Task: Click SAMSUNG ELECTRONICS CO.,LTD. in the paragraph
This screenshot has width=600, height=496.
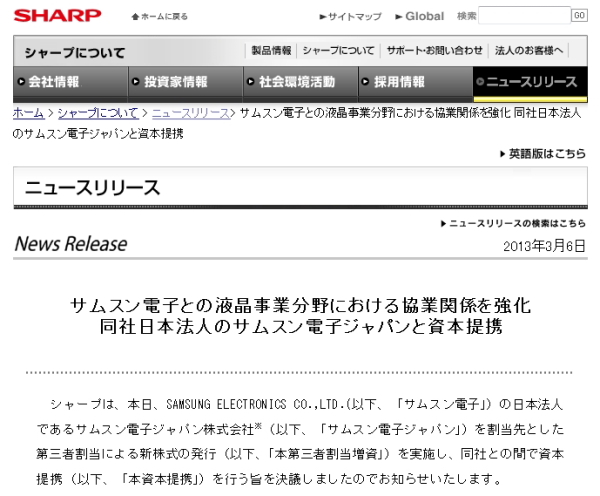Action: [256, 405]
